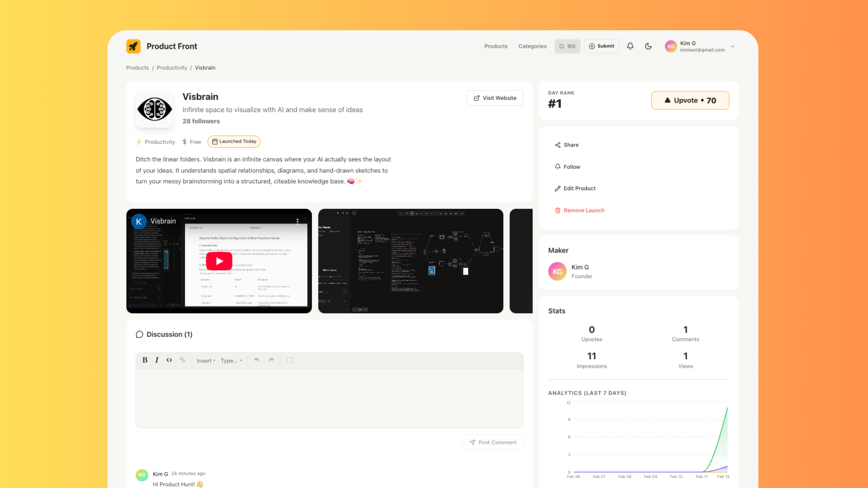868x488 pixels.
Task: Apply bold formatting in comment editor
Action: pos(145,360)
